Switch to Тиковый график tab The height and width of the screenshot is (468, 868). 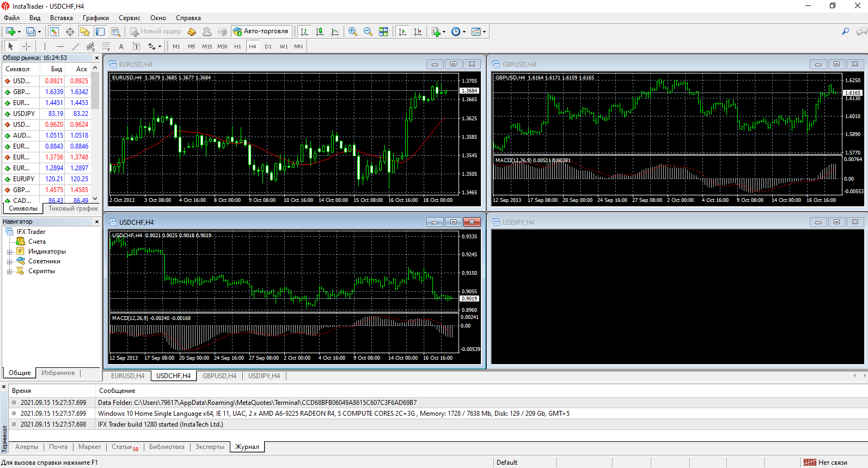[x=73, y=208]
